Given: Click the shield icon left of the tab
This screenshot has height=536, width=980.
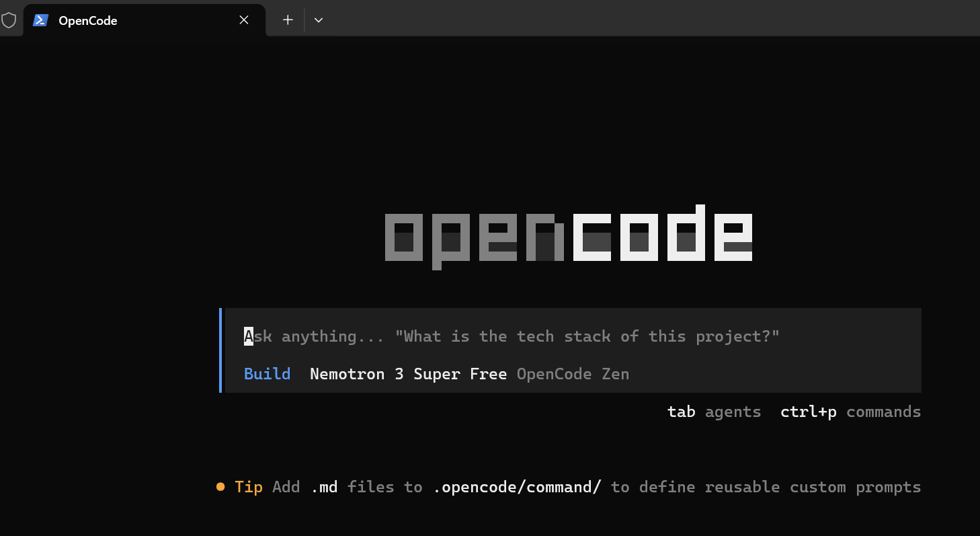Looking at the screenshot, I should point(8,20).
